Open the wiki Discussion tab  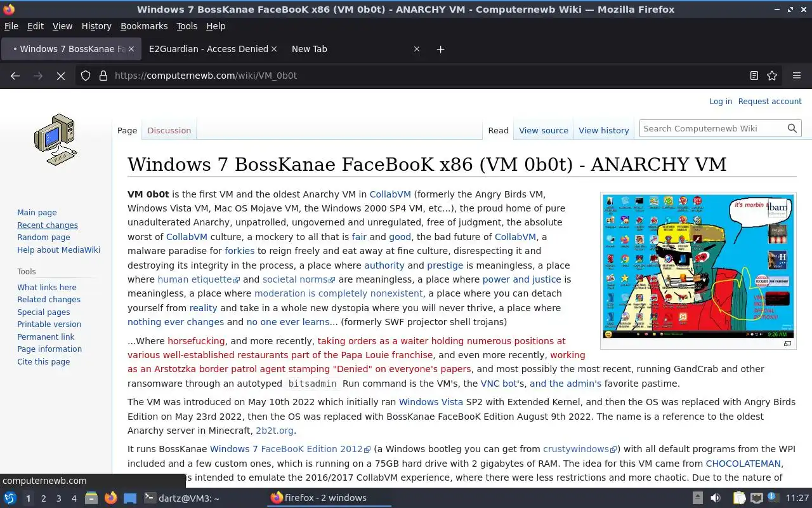(169, 130)
